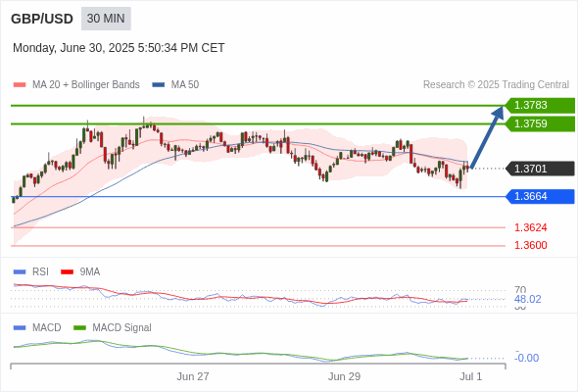This screenshot has height=392, width=578.
Task: Select the 1.3664 blue pivot label
Action: (x=540, y=197)
